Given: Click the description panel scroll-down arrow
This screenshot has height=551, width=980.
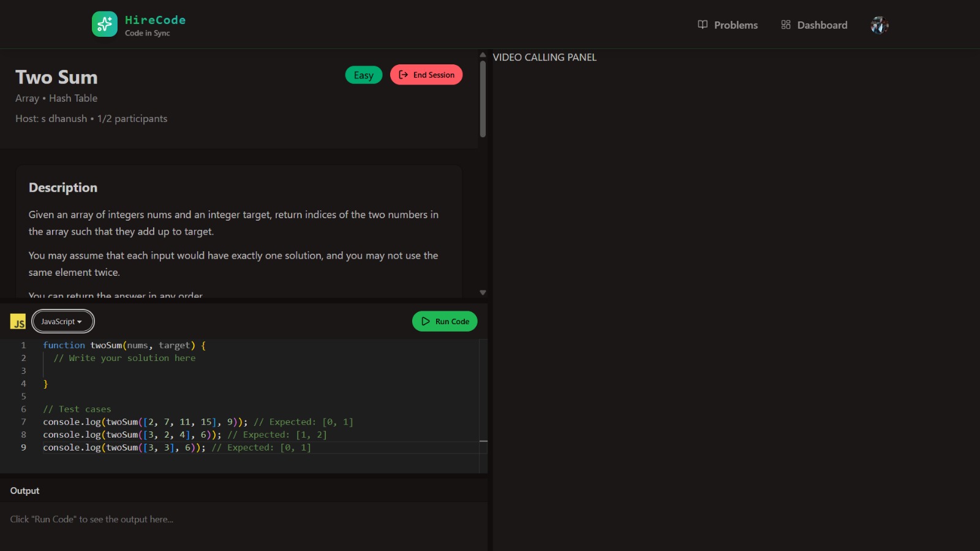Looking at the screenshot, I should pos(483,292).
